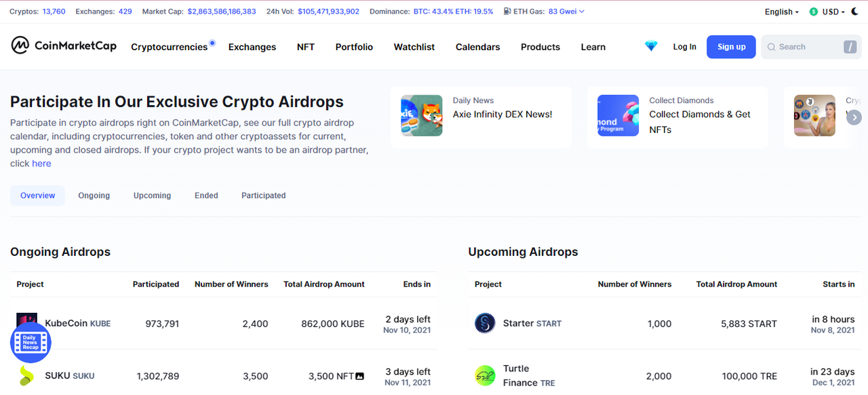The width and height of the screenshot is (868, 395).
Task: Click the Participated column header
Action: [x=156, y=284]
